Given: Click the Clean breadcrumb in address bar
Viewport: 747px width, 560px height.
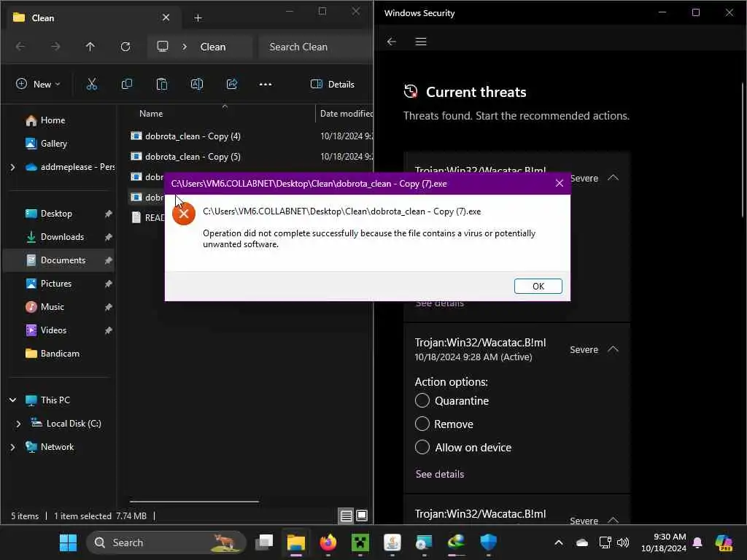Looking at the screenshot, I should pos(213,47).
